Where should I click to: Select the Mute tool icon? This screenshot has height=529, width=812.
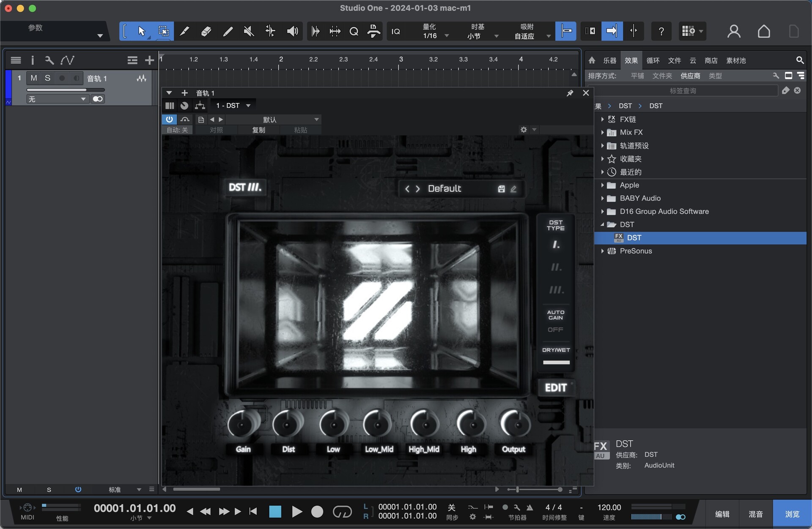tap(248, 31)
